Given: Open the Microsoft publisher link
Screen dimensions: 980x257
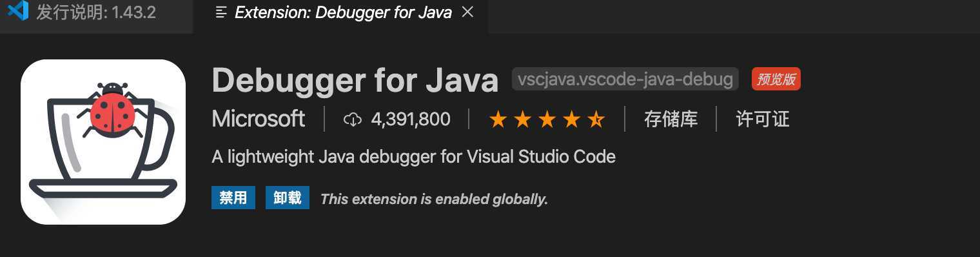Looking at the screenshot, I should (x=259, y=119).
